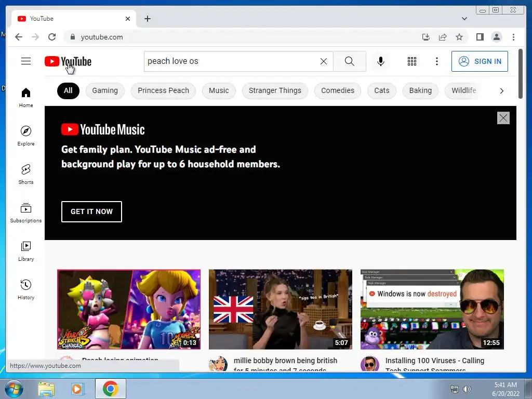This screenshot has width=532, height=399.
Task: Click the millie bobby brown channel avatar
Action: click(218, 364)
